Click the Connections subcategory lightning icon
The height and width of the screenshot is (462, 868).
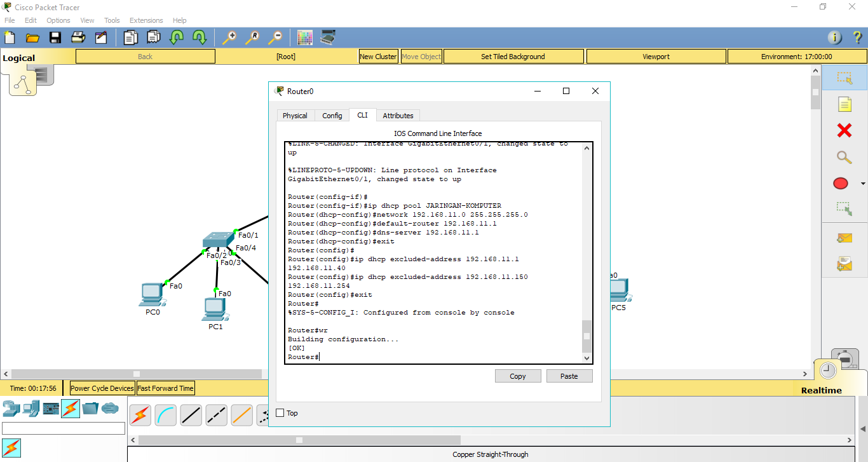pos(11,447)
